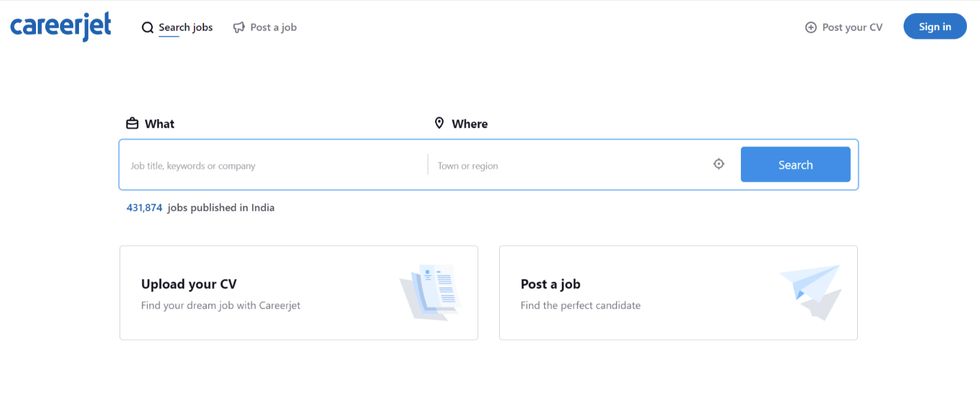Click the Sign in button
Screen dimensions: 980x405
[935, 26]
